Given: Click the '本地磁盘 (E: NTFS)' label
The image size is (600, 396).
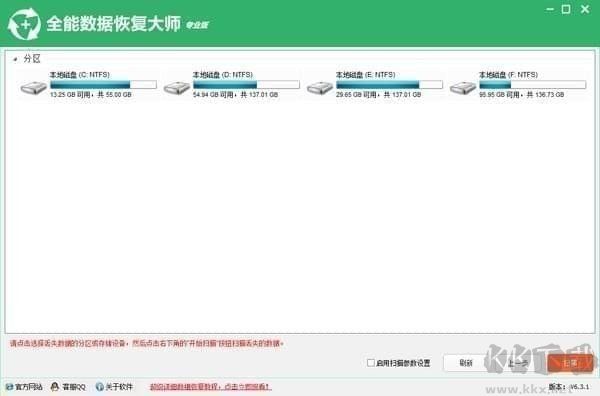Looking at the screenshot, I should click(x=366, y=75).
